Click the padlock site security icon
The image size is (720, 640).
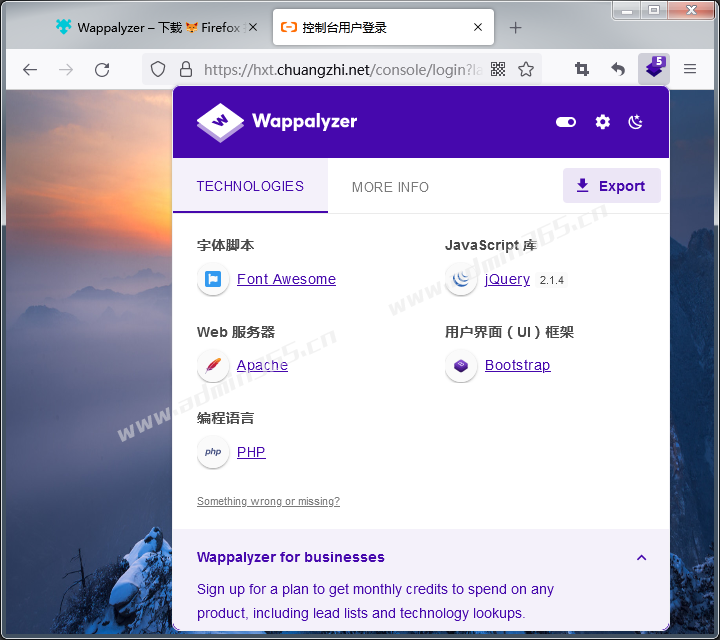click(x=186, y=69)
